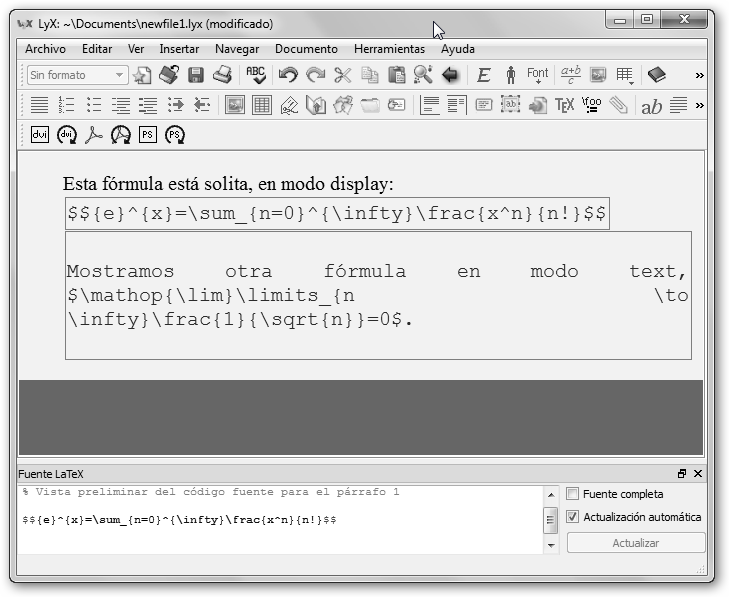
Task: Uncheck Actualización automática
Action: pyautogui.click(x=573, y=517)
